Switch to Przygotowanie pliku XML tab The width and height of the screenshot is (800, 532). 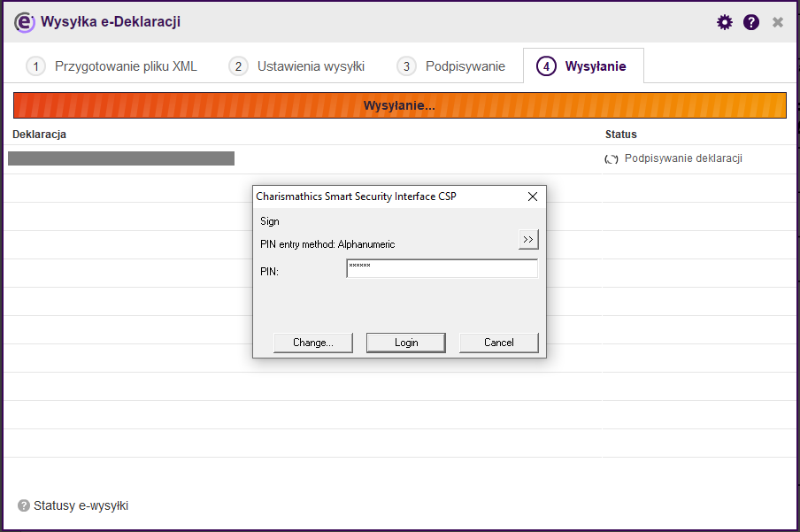click(112, 66)
